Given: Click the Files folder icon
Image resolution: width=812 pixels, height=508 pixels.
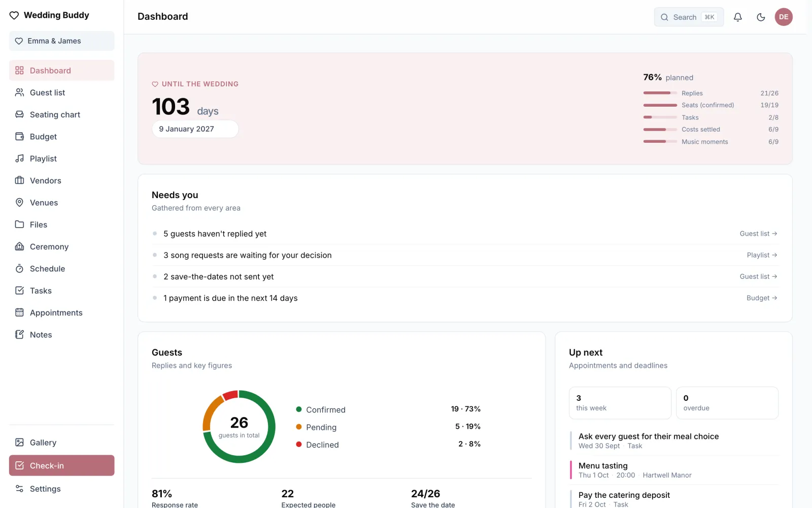Looking at the screenshot, I should (x=19, y=225).
